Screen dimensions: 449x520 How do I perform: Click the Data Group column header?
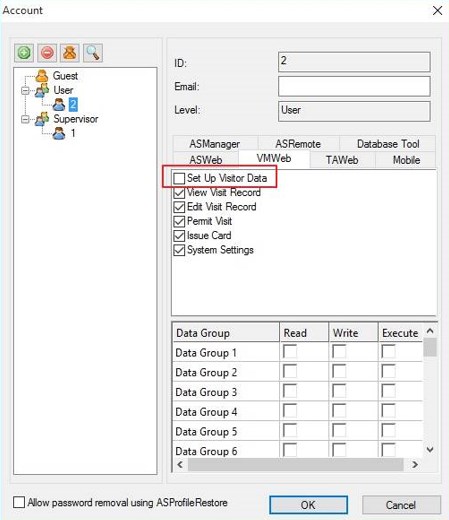(226, 333)
